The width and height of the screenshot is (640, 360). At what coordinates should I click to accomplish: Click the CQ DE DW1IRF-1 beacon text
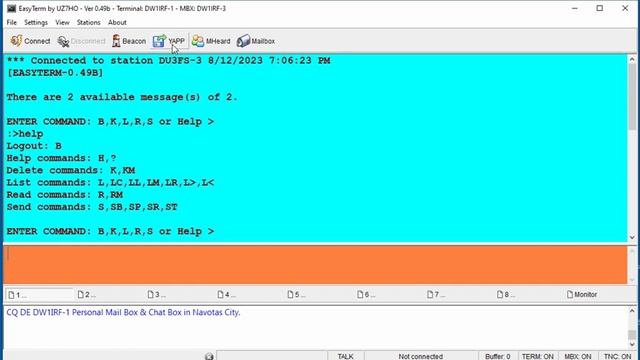coord(123,312)
